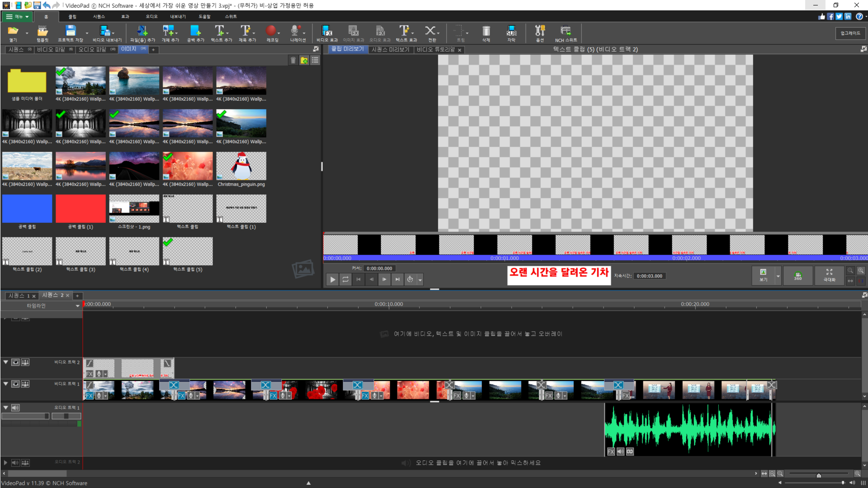This screenshot has height=488, width=868.
Task: Open the 나레이션 narration microphone tool
Action: 295,31
